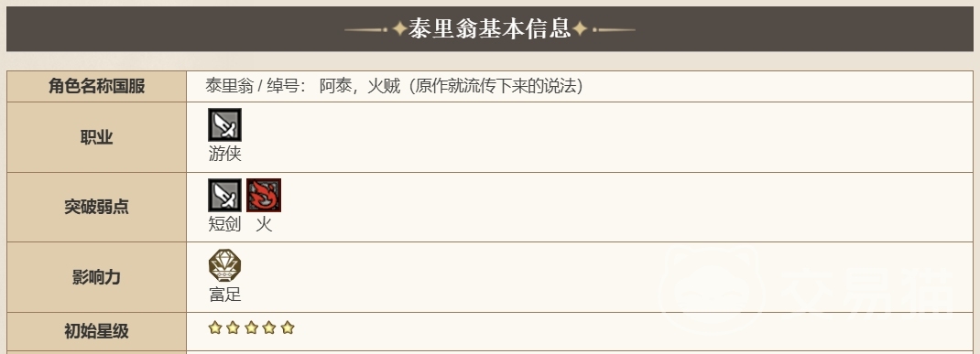Click the 角色名称国服 row label
Screen dimensions: 980x354
97,86
